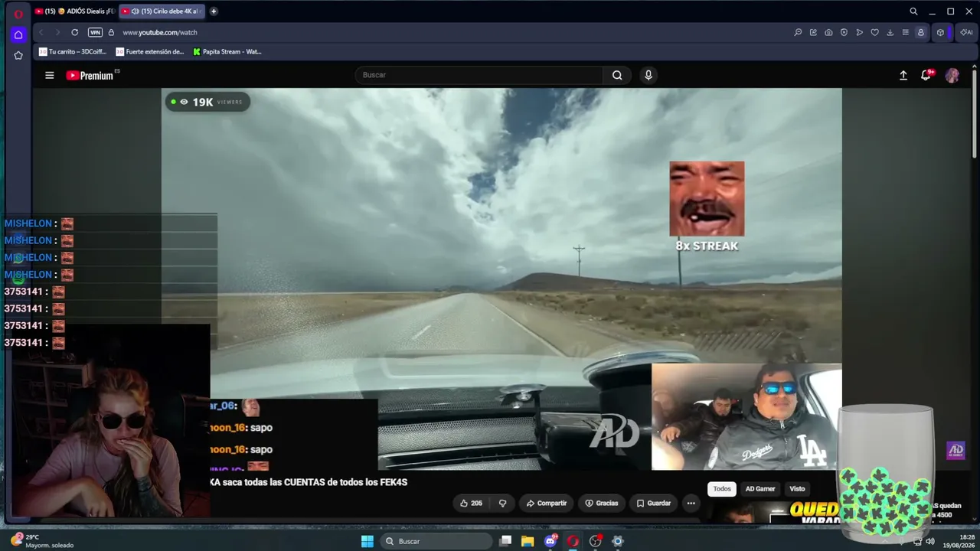980x551 pixels.
Task: Open OBS-like recorder taskbar icon
Action: point(596,541)
